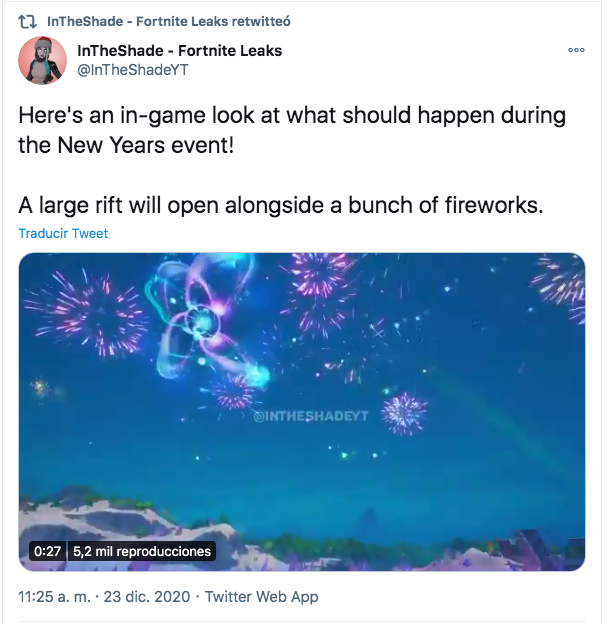Screen dimensions: 612x624
Task: Click the 23 dic. 2020 date link
Action: click(x=147, y=597)
